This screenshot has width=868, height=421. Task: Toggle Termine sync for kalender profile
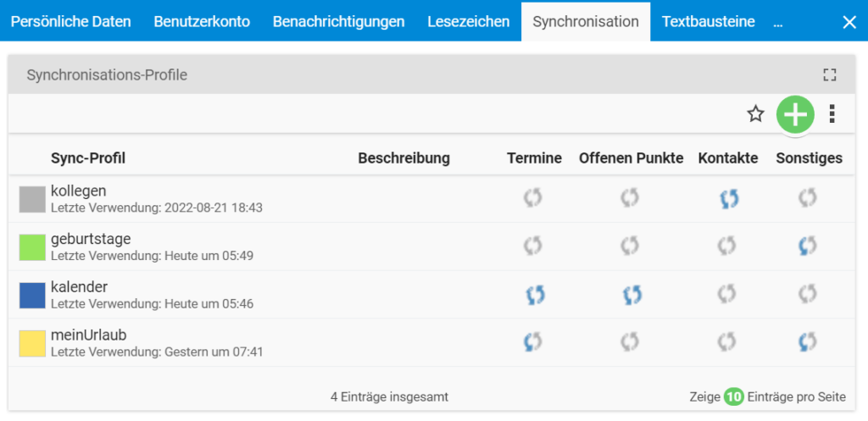[535, 295]
